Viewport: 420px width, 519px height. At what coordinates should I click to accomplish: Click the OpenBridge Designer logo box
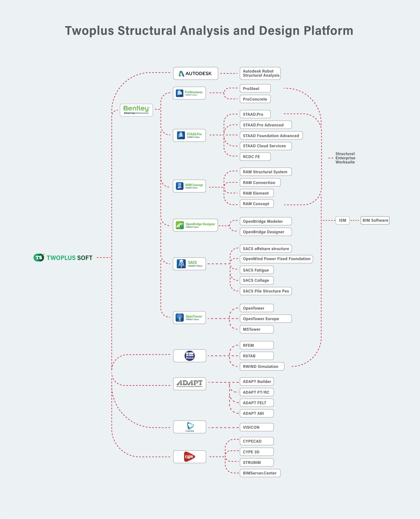(195, 225)
